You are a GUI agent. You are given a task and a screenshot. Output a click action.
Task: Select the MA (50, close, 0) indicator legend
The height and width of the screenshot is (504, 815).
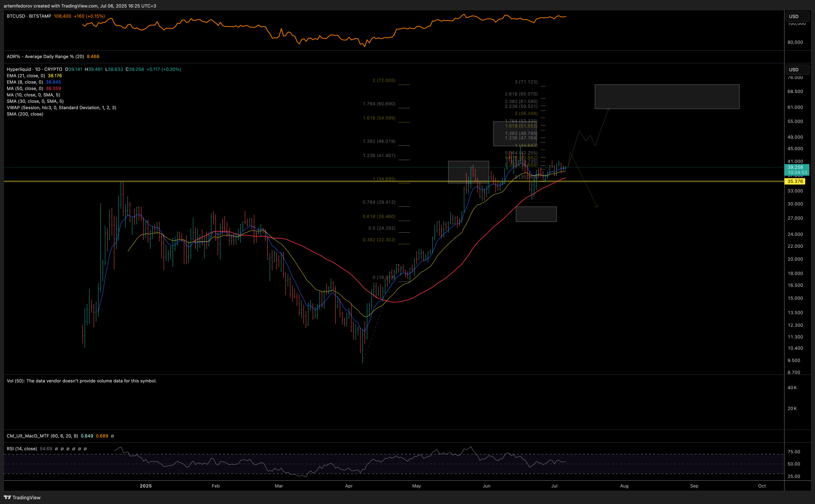click(25, 88)
